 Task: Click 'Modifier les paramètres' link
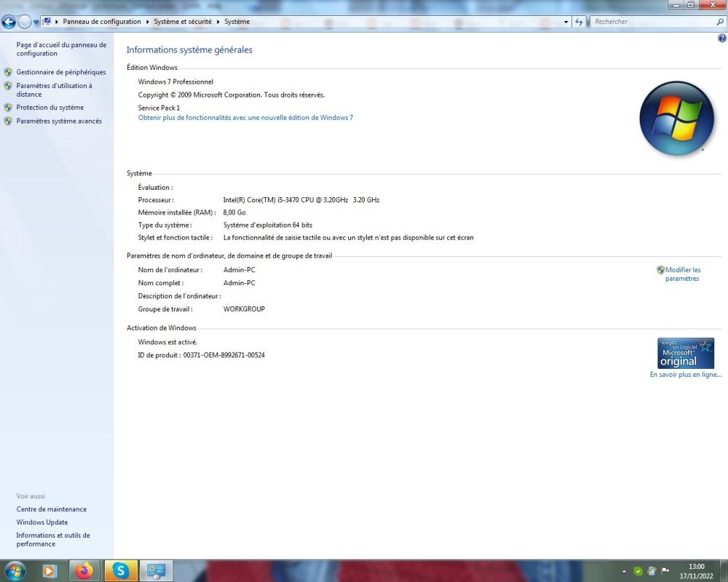tap(682, 274)
